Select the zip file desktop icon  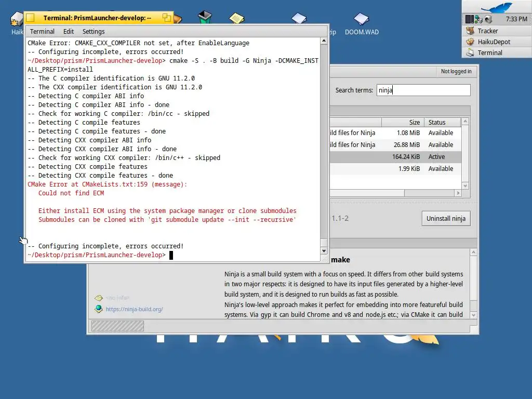[x=299, y=18]
